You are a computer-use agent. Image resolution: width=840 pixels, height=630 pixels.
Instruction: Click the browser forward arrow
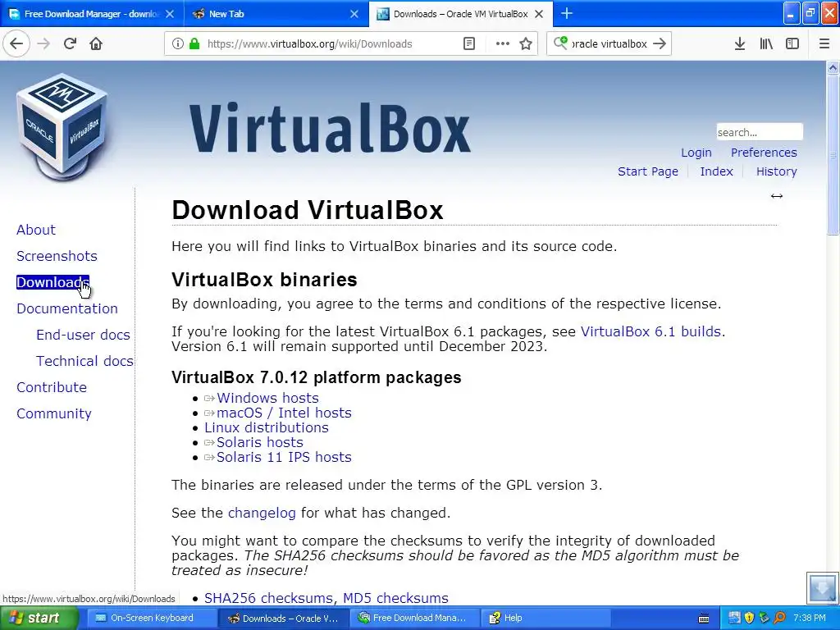[x=43, y=43]
